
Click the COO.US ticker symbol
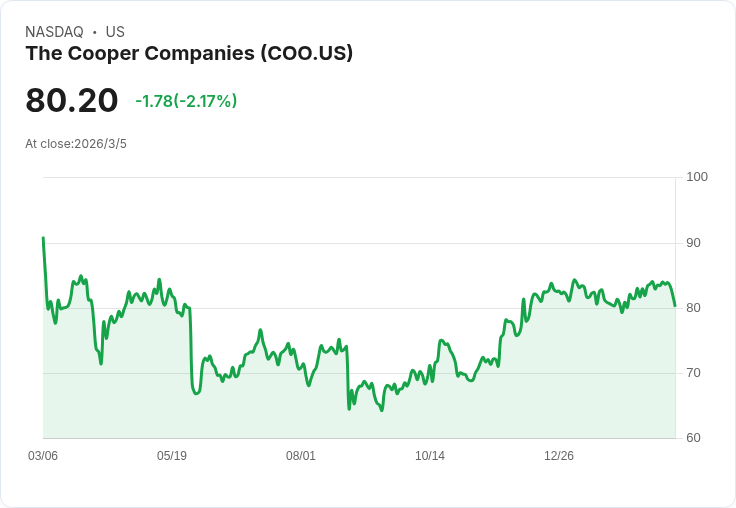click(306, 54)
